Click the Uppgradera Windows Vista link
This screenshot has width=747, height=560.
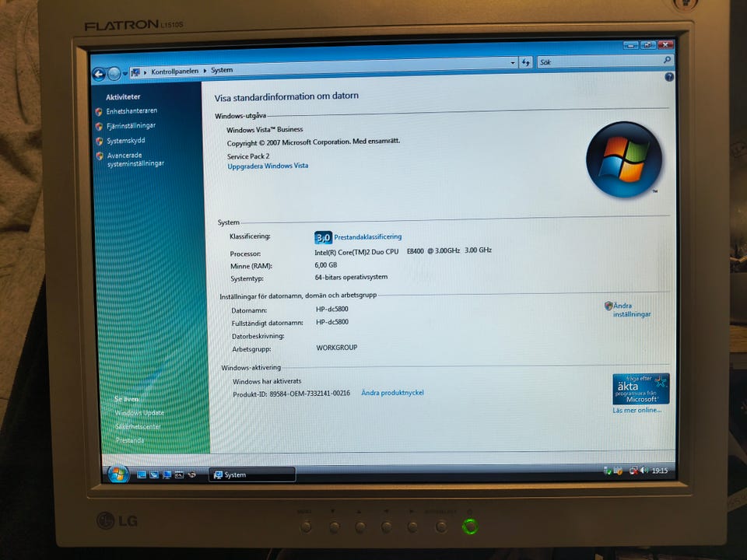(268, 166)
